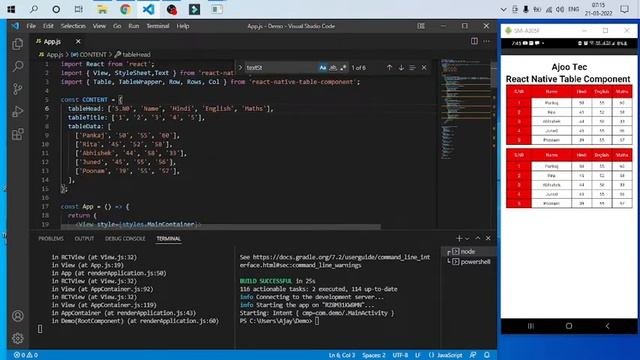
Task: Open editor More Actions ellipsis
Action: click(x=487, y=41)
